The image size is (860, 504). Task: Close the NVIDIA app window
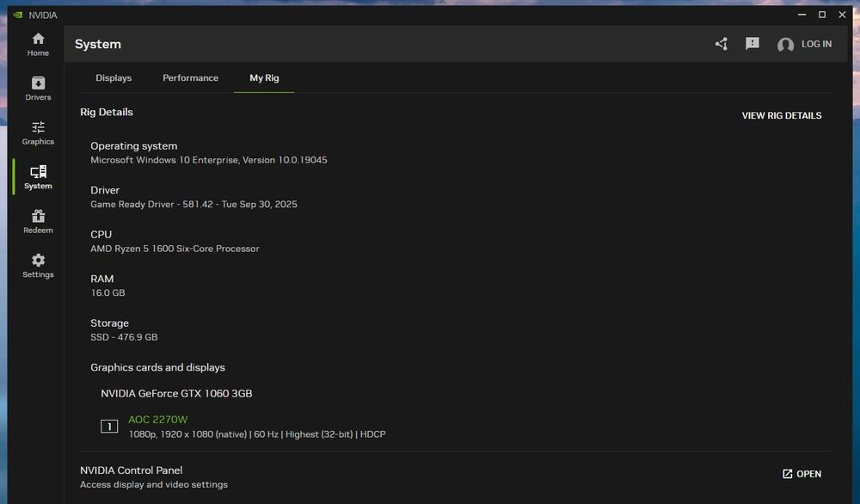coord(843,15)
